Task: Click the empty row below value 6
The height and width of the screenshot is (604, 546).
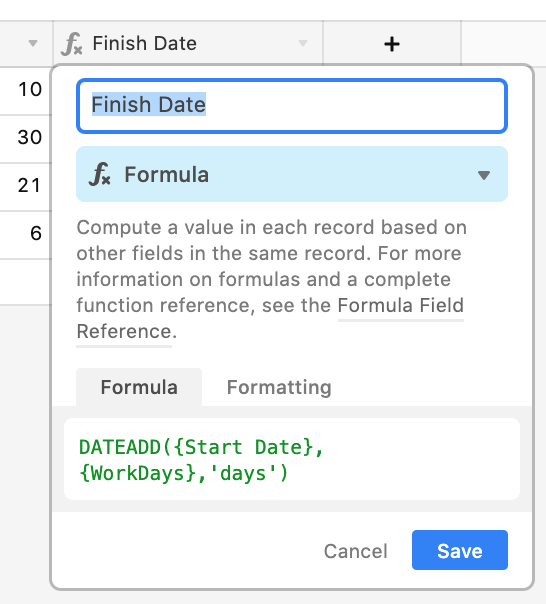Action: [26, 282]
